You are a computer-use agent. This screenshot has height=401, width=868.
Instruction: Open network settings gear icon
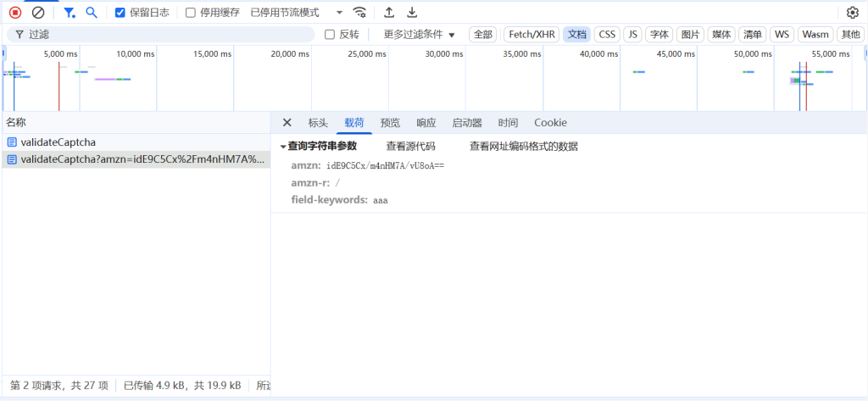tap(853, 13)
